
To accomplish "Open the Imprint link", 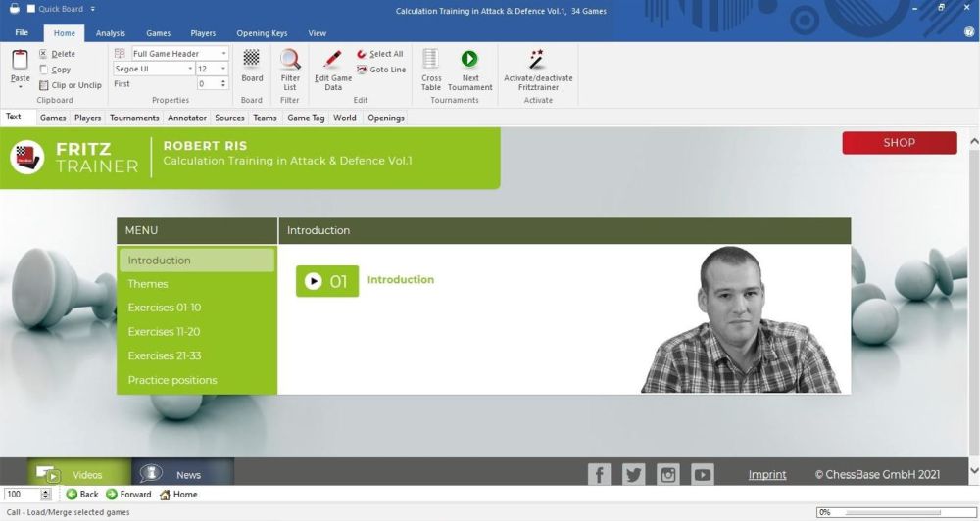I will coord(767,475).
